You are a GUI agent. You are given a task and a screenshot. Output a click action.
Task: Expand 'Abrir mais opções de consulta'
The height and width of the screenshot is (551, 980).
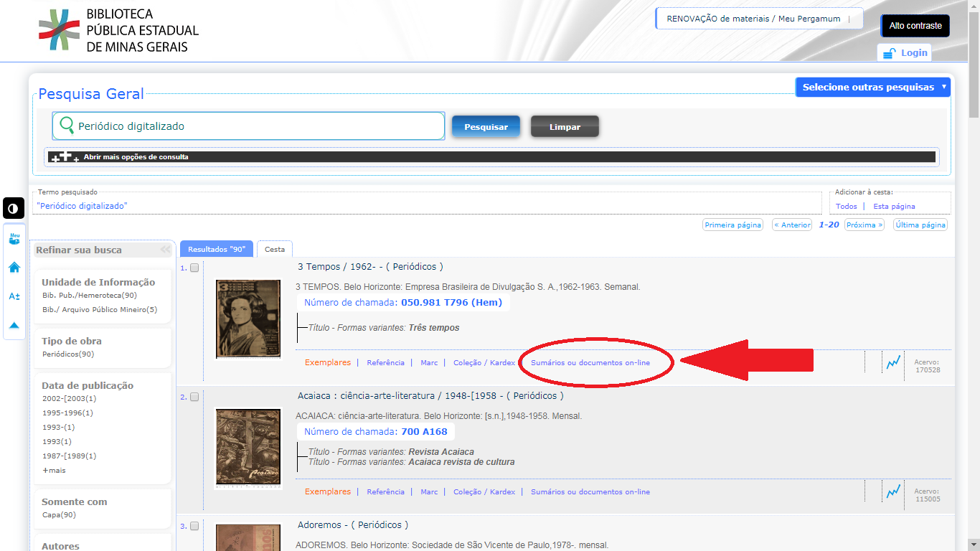coord(136,156)
